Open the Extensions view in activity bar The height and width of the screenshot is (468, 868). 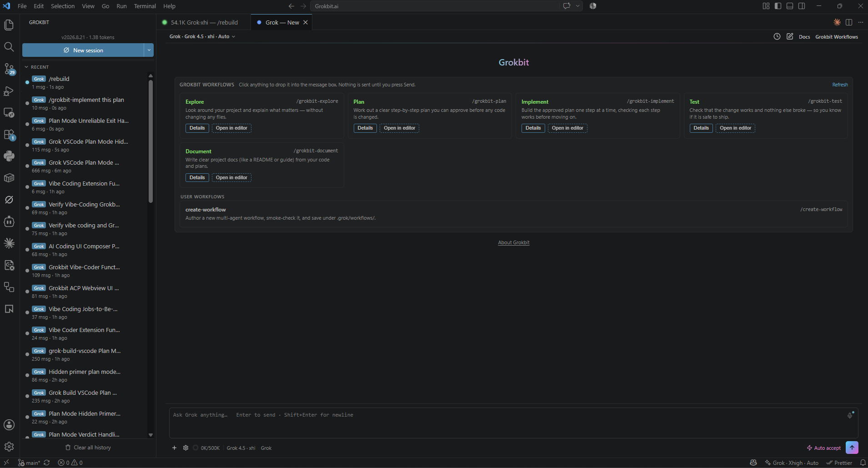[9, 134]
